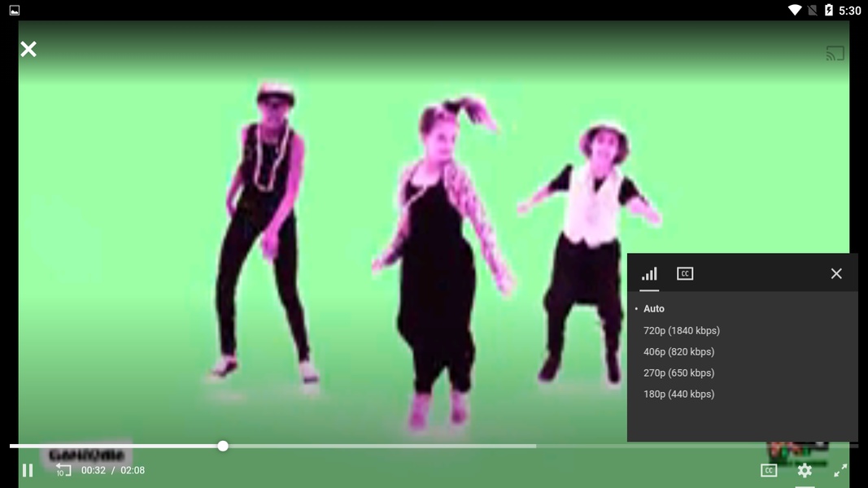
Task: Tap the clock showing 5:30
Action: (850, 11)
